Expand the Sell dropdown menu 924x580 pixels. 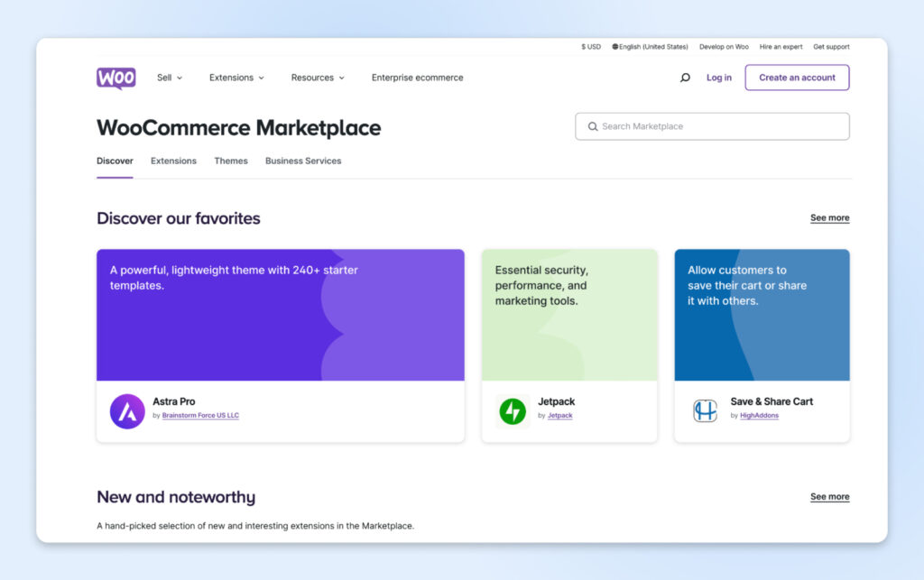tap(169, 78)
